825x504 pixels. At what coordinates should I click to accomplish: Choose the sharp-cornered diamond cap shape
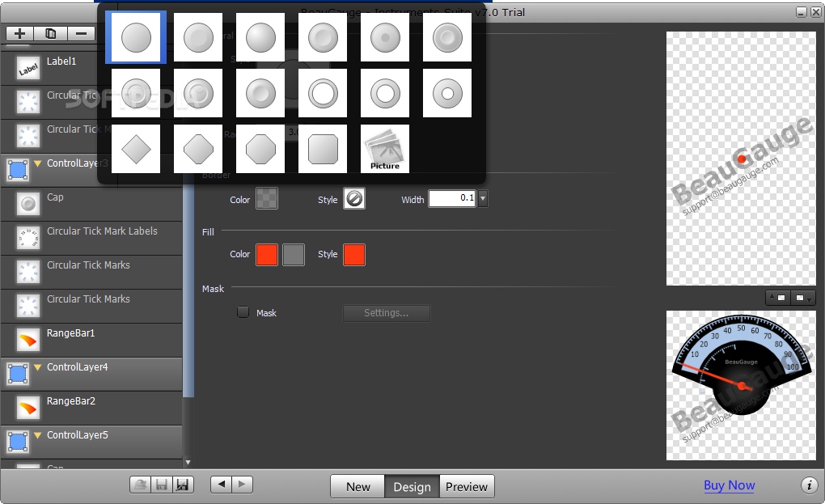(x=136, y=149)
